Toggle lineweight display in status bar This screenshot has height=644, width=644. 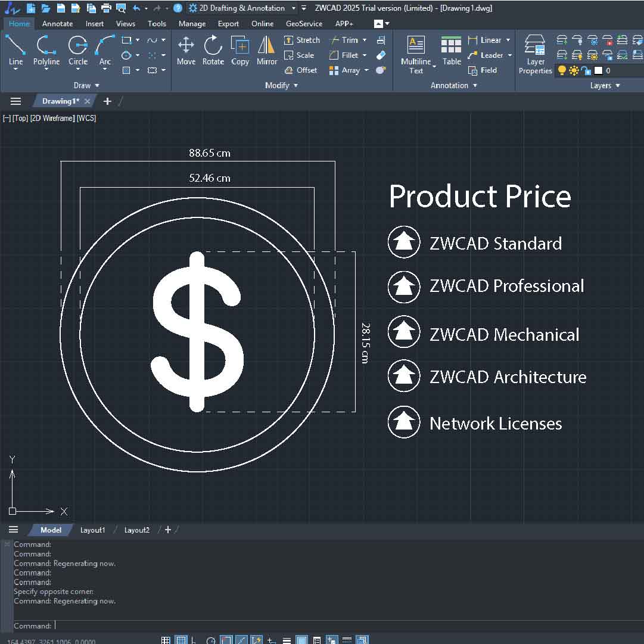[287, 639]
